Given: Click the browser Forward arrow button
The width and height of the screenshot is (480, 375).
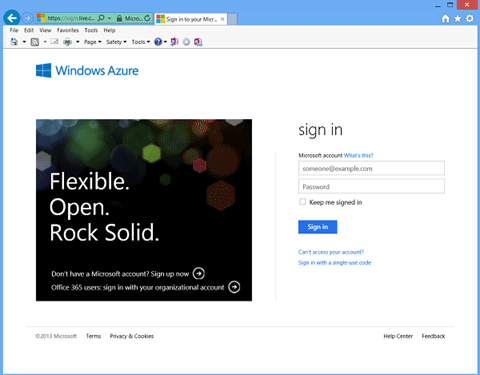Looking at the screenshot, I should click(27, 18).
